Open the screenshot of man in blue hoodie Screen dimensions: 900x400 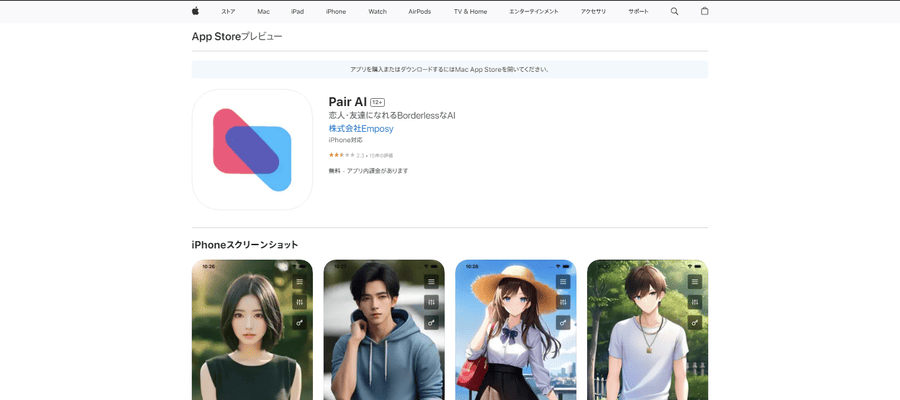(384, 330)
